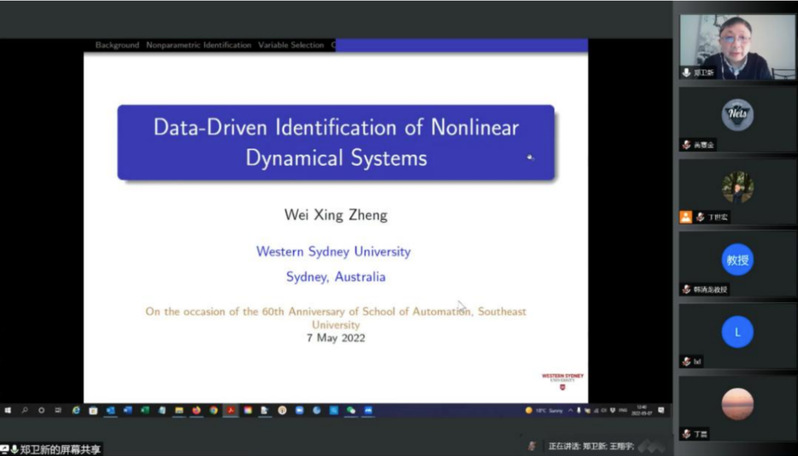The height and width of the screenshot is (456, 798).
Task: Click muted mic icon beside lvl name
Action: coord(687,361)
